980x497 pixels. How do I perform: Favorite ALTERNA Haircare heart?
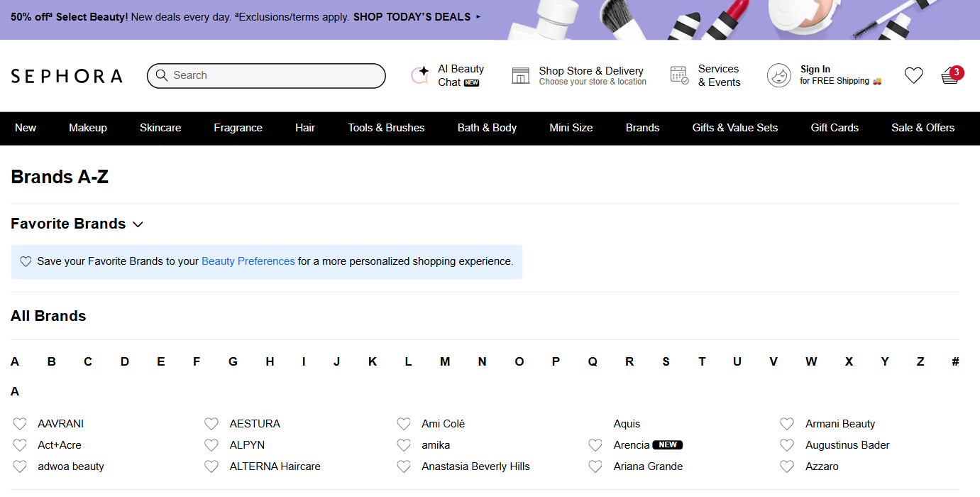211,466
